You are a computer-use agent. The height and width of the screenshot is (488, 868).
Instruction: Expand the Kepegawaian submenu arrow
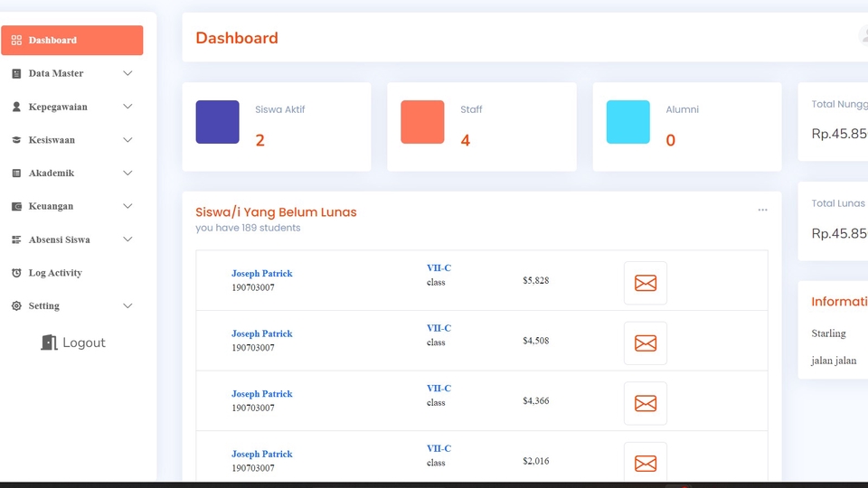tap(127, 107)
